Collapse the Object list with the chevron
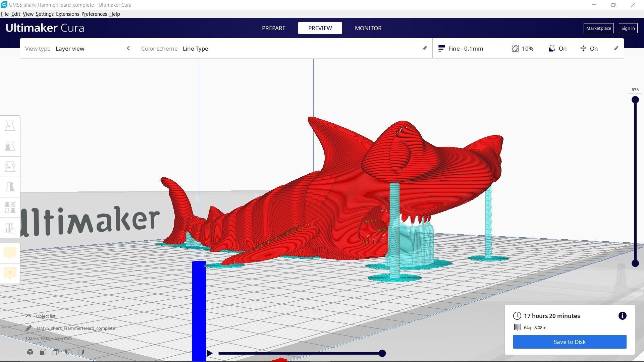 tap(28, 316)
